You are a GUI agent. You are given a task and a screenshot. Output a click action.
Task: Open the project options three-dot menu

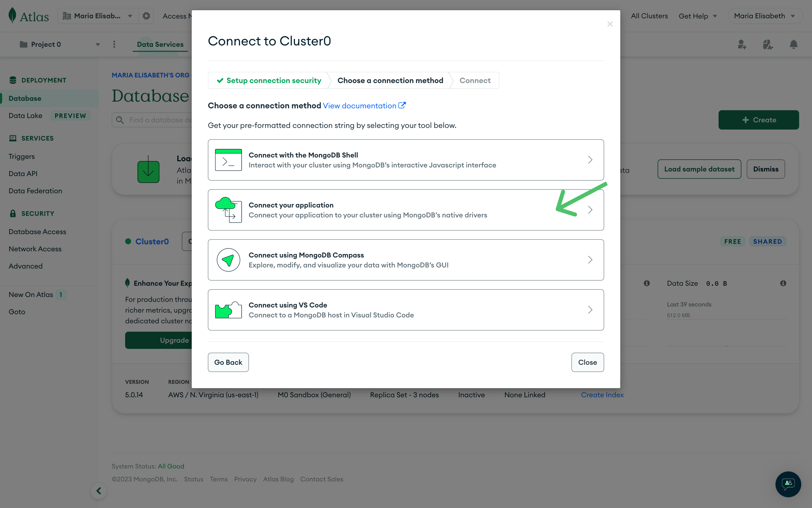114,44
